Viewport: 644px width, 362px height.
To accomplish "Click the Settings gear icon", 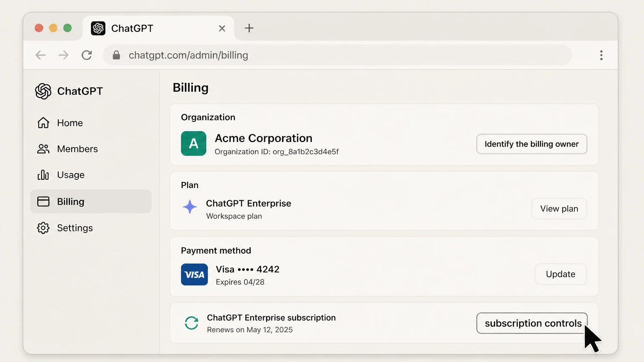I will coord(43,228).
